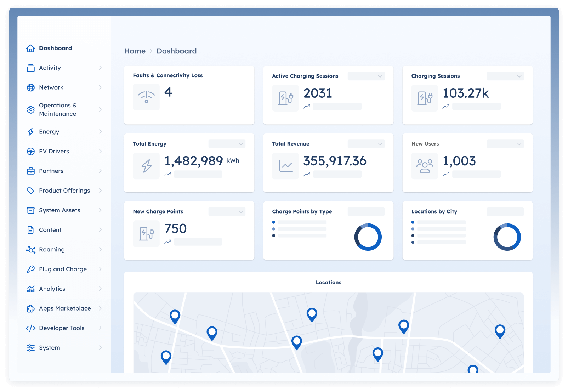
Task: Click the Energy lightning bolt sidebar icon
Action: 31,132
